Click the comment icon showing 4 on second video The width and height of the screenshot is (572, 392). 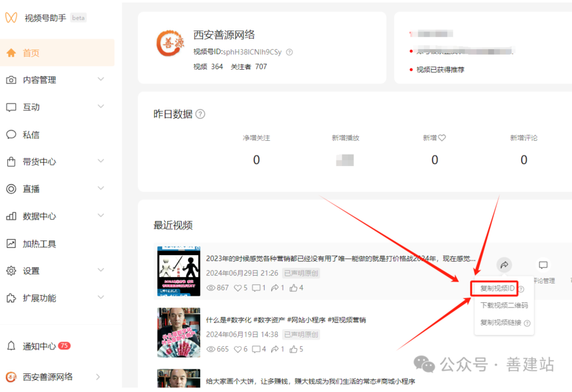256,349
